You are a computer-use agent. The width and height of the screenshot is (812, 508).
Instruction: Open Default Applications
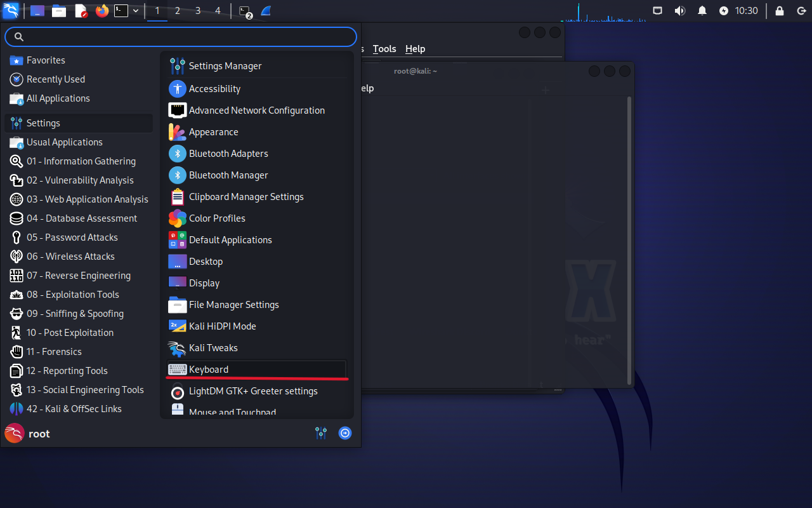[x=257, y=240]
